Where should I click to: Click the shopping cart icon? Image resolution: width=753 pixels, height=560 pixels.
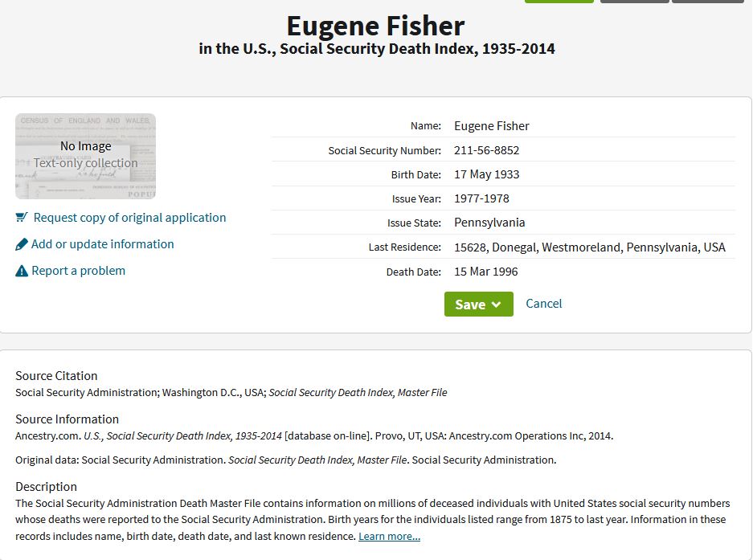[x=21, y=218]
